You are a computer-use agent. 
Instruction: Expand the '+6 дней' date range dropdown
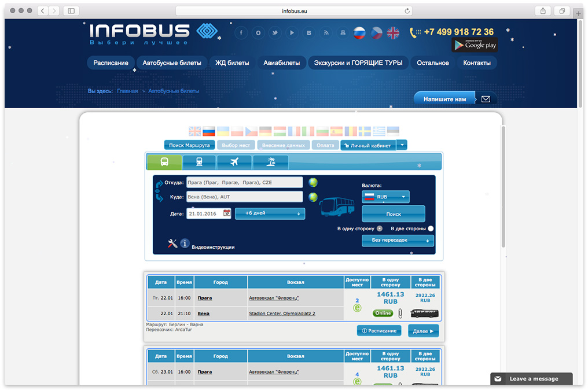pyautogui.click(x=270, y=213)
